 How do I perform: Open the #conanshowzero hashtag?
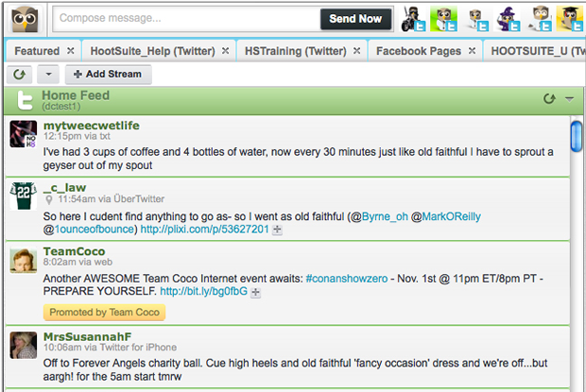pos(347,279)
